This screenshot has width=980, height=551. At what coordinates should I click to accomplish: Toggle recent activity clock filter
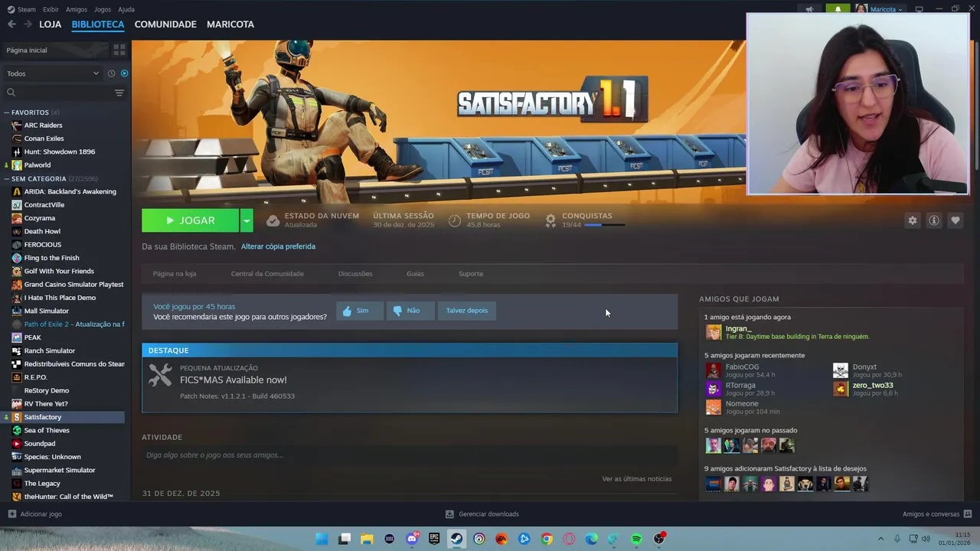coord(111,73)
